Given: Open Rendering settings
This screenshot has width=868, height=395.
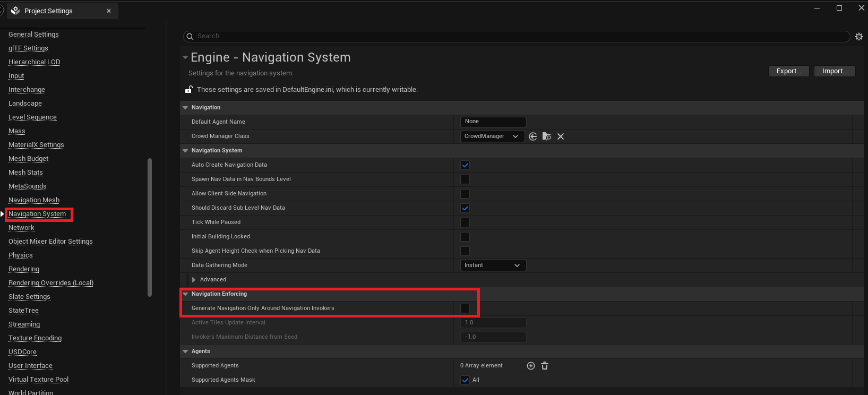Looking at the screenshot, I should [x=24, y=269].
